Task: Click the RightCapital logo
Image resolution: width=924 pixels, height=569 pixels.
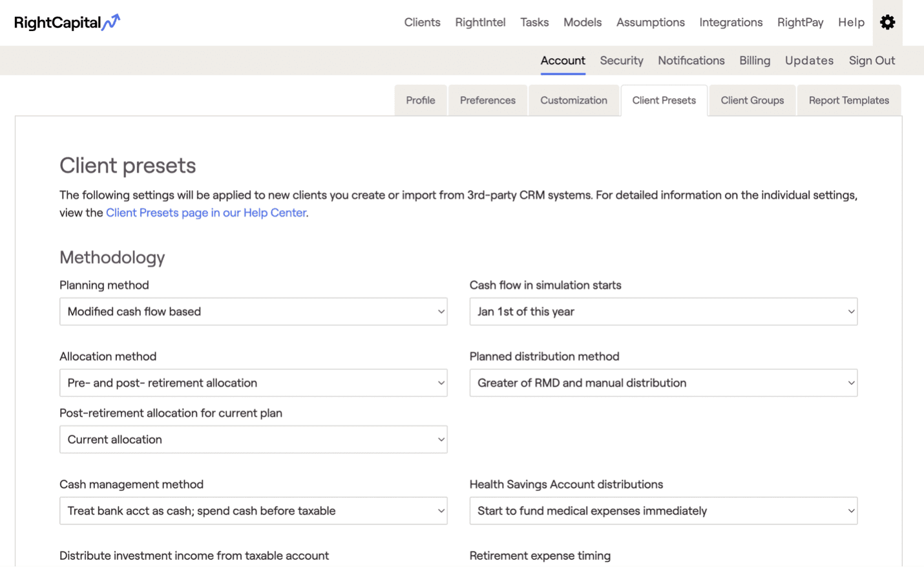Action: 67,23
